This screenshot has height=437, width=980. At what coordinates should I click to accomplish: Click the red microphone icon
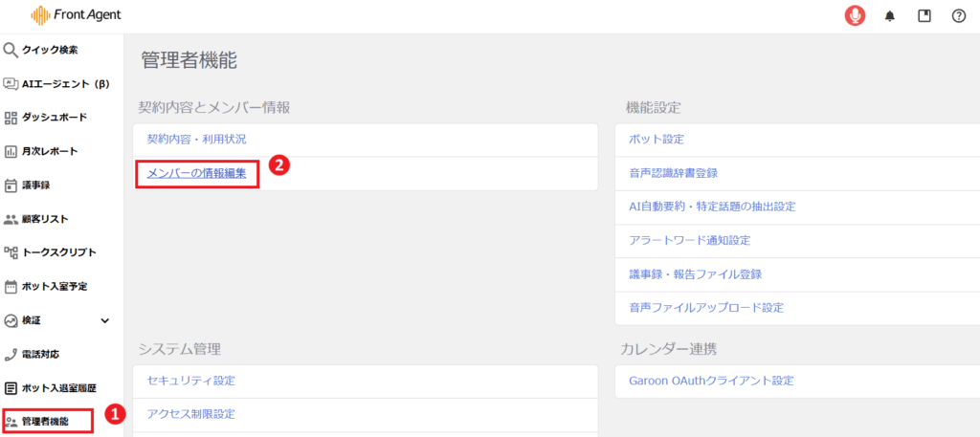[x=855, y=15]
